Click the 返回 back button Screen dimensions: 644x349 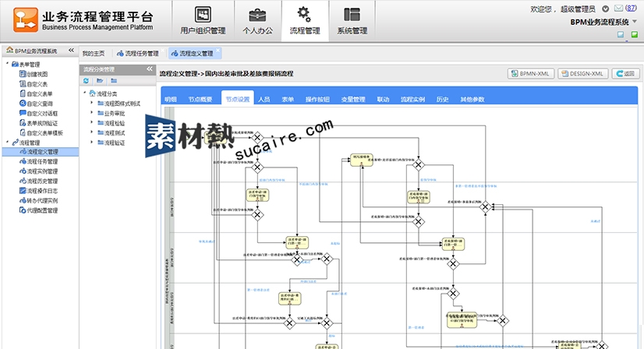click(626, 73)
